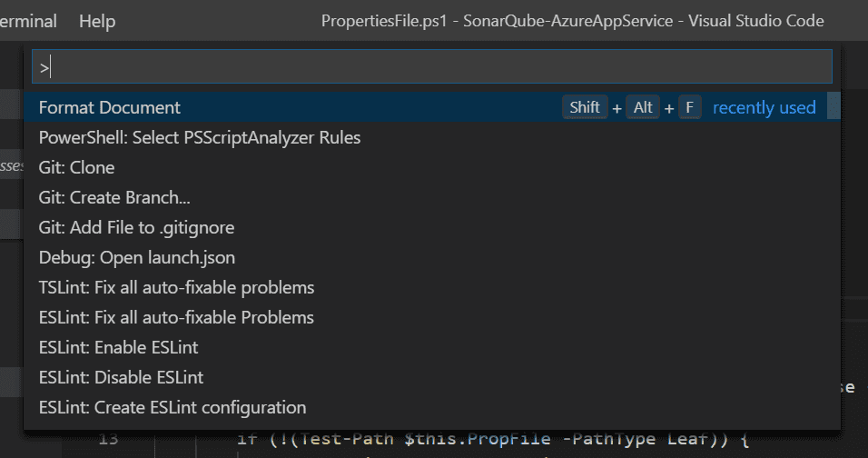Click the window title 'PropertiesFile.ps1 - SonarQube-AzureAppService'
Image resolution: width=868 pixels, height=458 pixels.
pos(497,21)
